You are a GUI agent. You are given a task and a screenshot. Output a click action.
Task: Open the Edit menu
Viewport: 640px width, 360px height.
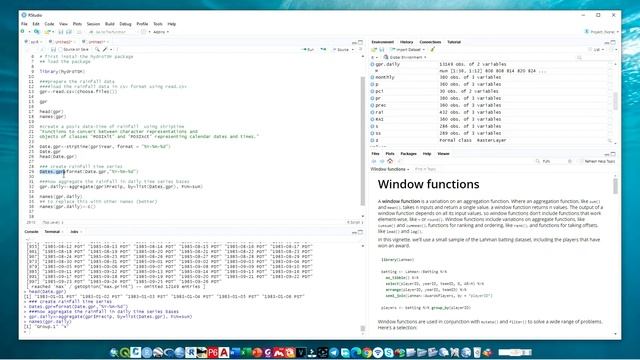click(x=36, y=24)
